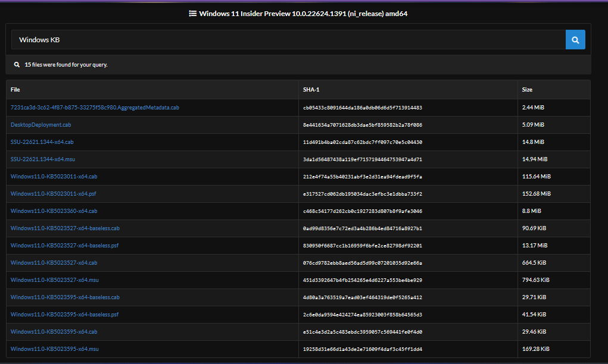Download Windows11.0-KB5023527-x64.msu
The image size is (608, 364).
(x=55, y=280)
